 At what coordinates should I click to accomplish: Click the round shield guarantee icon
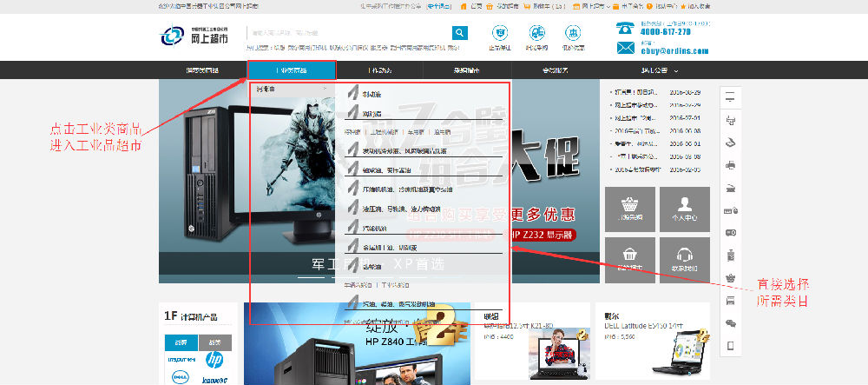(x=500, y=32)
